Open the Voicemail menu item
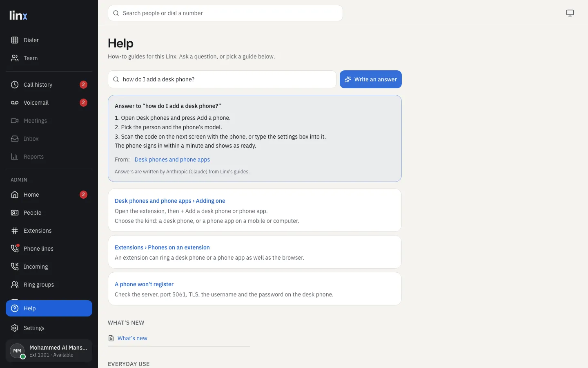This screenshot has width=588, height=368. pos(49,103)
